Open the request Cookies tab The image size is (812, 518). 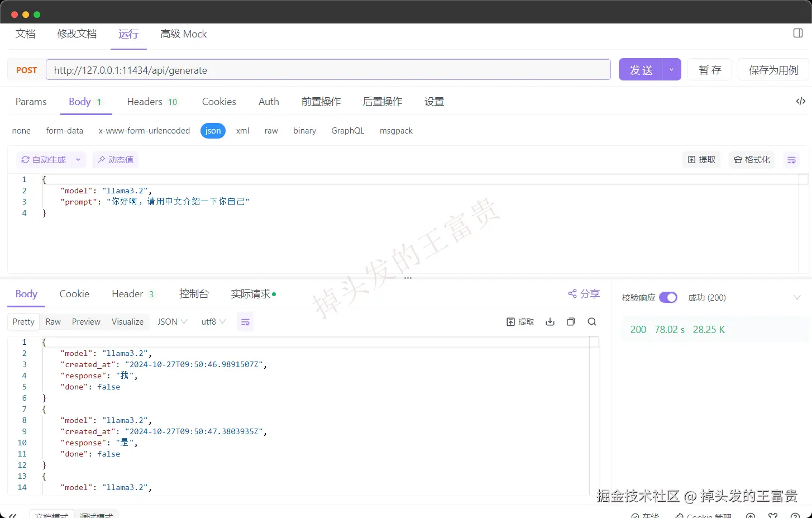219,102
